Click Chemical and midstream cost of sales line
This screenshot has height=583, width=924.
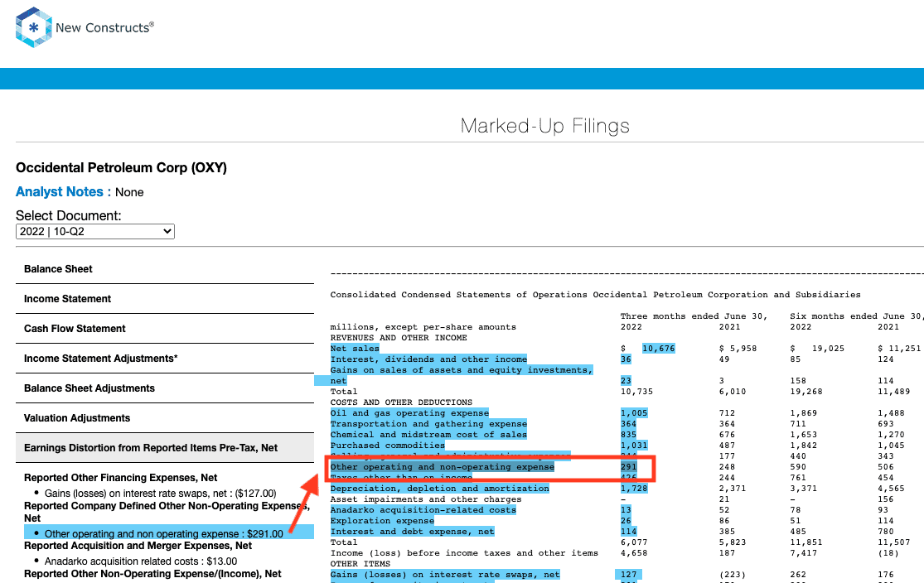429,435
